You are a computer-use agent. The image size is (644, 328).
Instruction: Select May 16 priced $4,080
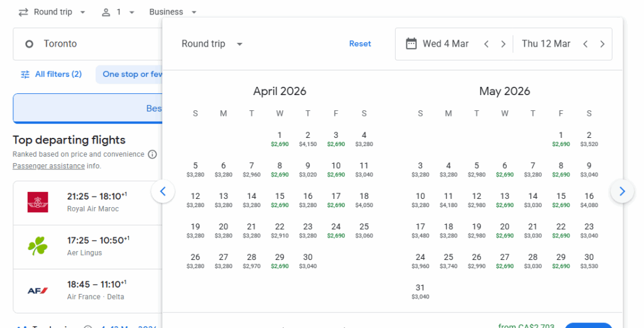[589, 200]
